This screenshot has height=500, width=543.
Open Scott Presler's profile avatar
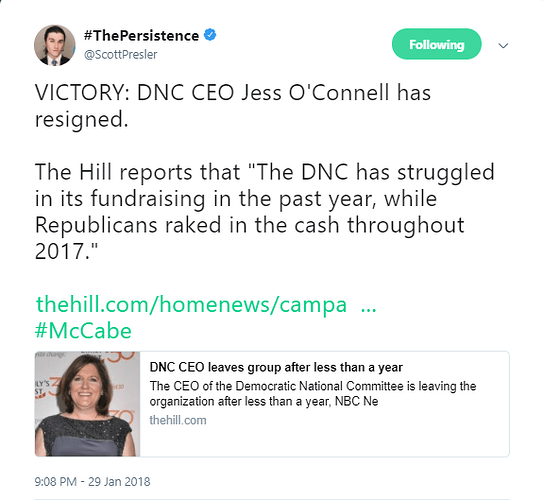point(55,45)
